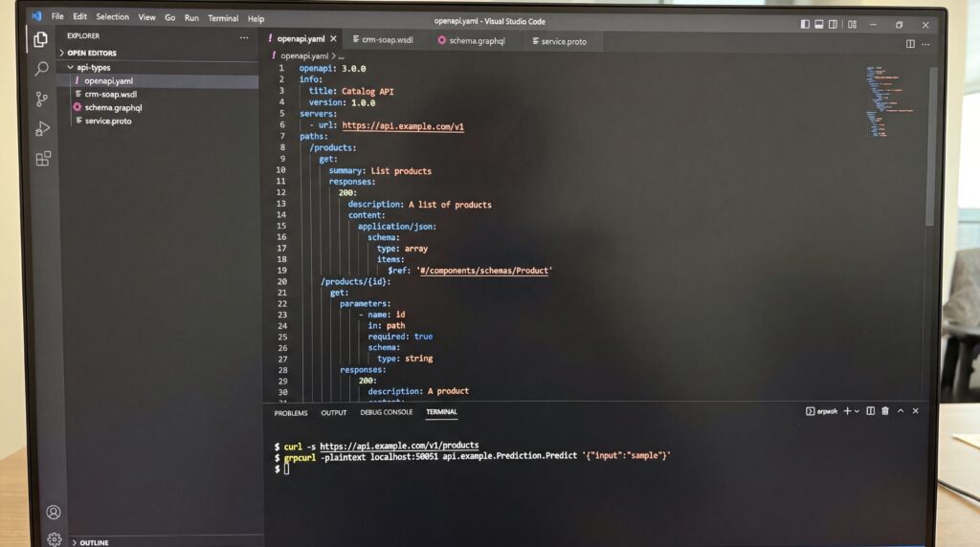Show the Debug Console panel tab
Image resolution: width=980 pixels, height=547 pixels.
point(387,412)
